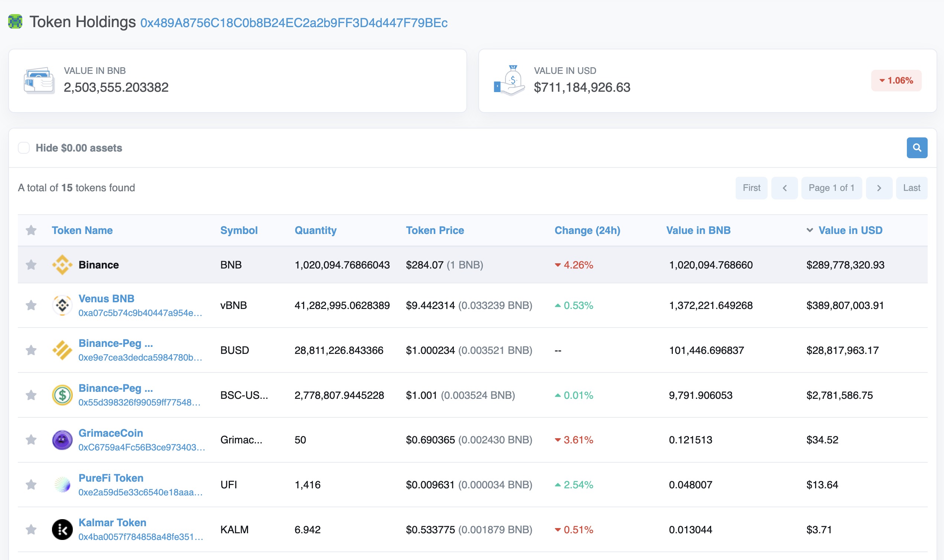Go to next page chevron
The height and width of the screenshot is (560, 944).
(x=879, y=188)
